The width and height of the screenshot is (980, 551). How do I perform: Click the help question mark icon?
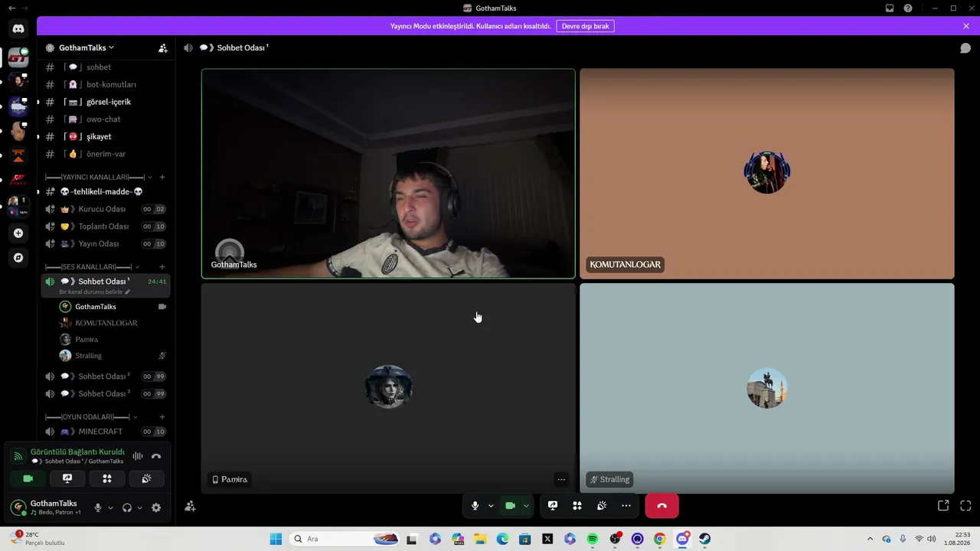point(908,8)
